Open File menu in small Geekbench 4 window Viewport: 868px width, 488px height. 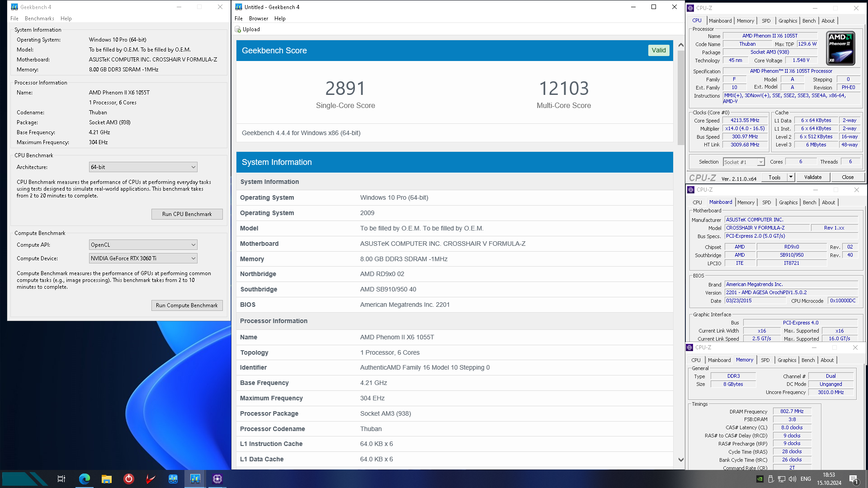[x=14, y=19]
